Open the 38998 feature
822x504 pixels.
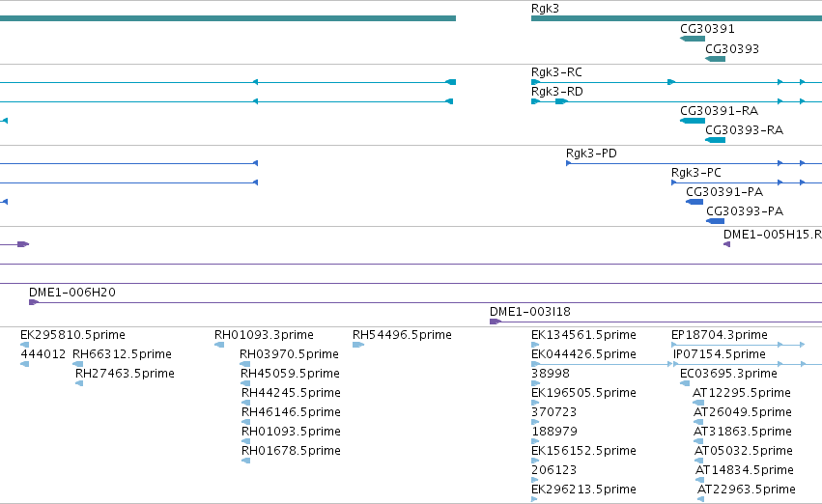(x=535, y=383)
